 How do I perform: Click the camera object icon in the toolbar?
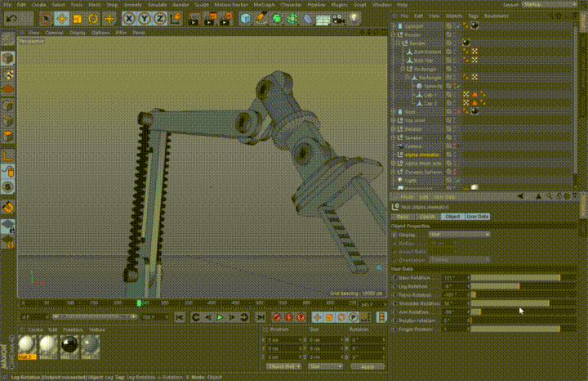tap(339, 19)
